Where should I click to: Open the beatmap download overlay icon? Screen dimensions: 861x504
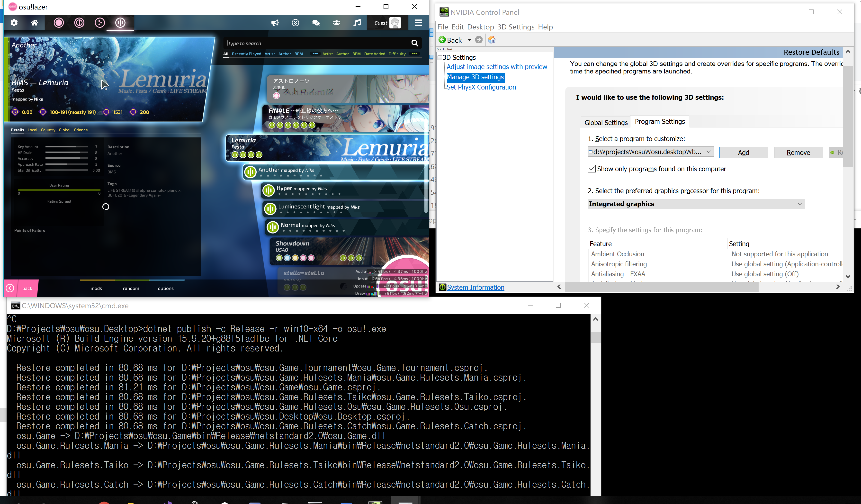(x=296, y=23)
